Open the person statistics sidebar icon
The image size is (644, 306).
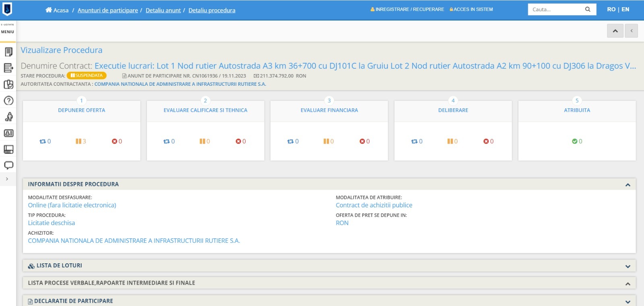[8, 117]
